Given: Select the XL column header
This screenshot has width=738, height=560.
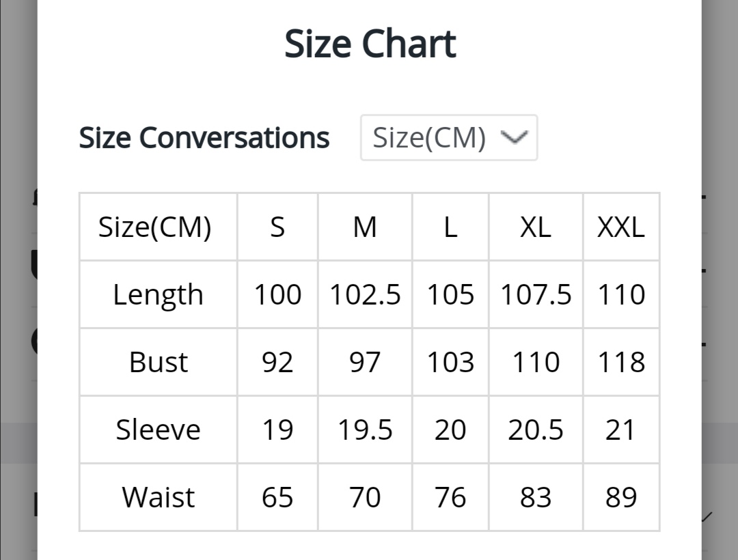Looking at the screenshot, I should pyautogui.click(x=536, y=227).
